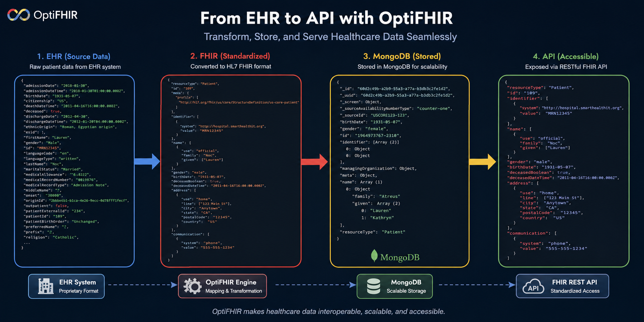Click the "4. API (Accessible)" heading
The width and height of the screenshot is (644, 322).
(x=566, y=56)
